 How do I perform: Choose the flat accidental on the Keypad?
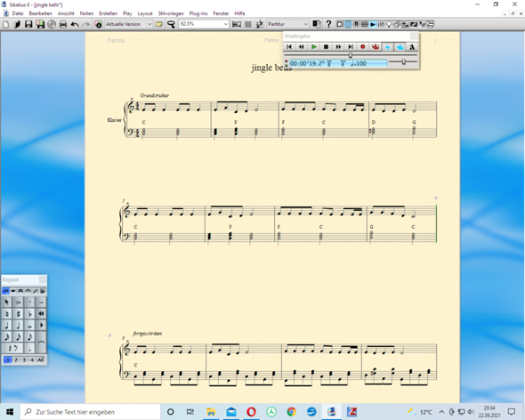point(29,313)
